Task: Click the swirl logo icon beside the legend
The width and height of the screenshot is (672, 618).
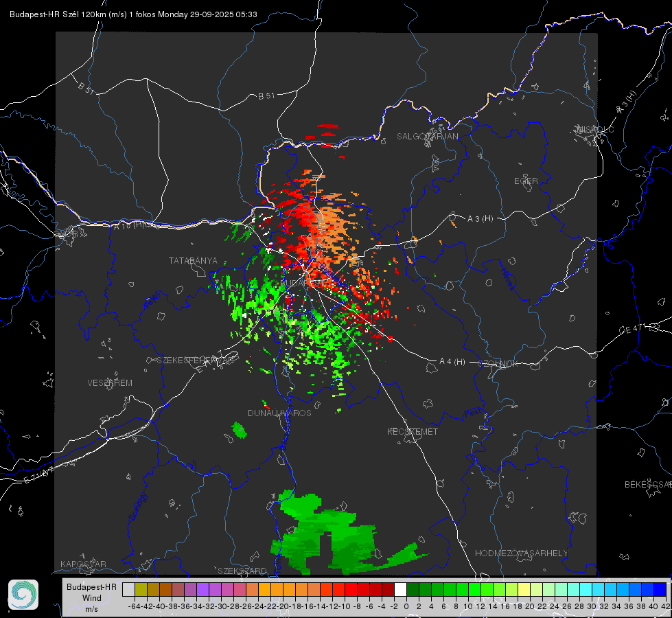Action: pos(23,595)
